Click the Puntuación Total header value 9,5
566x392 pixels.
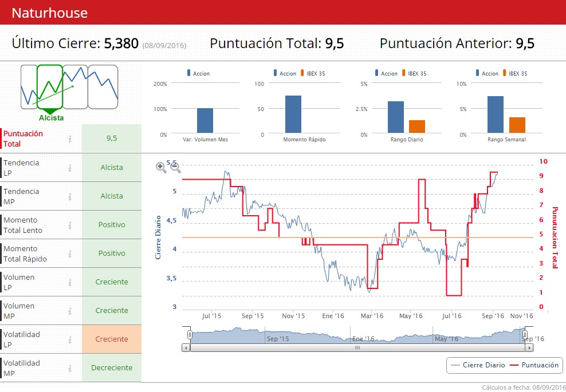(334, 43)
